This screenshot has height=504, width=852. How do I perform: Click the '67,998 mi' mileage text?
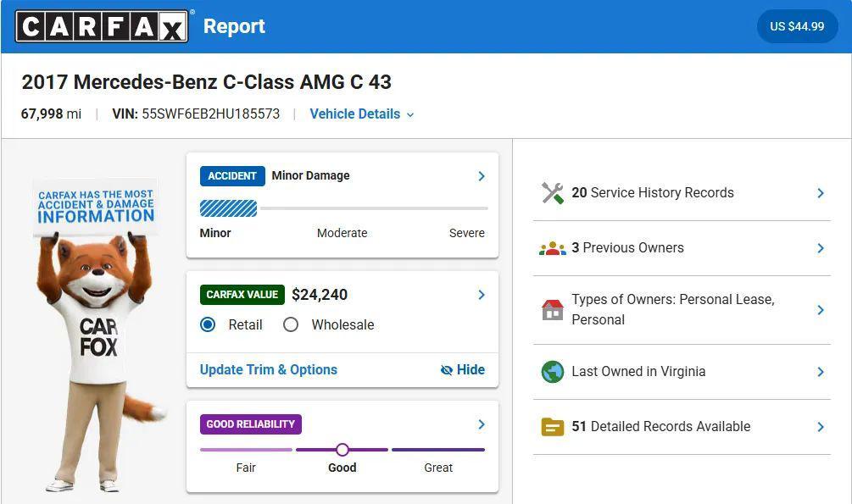(51, 114)
